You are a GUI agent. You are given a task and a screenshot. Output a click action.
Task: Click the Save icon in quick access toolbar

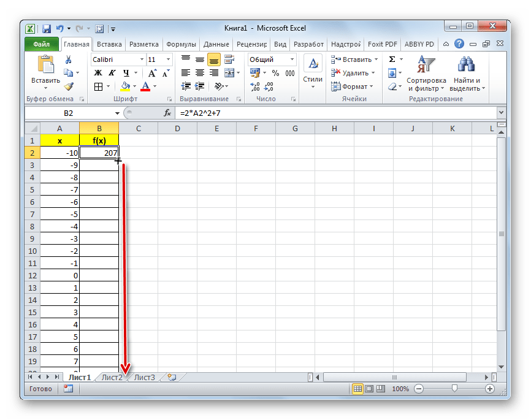pyautogui.click(x=46, y=28)
